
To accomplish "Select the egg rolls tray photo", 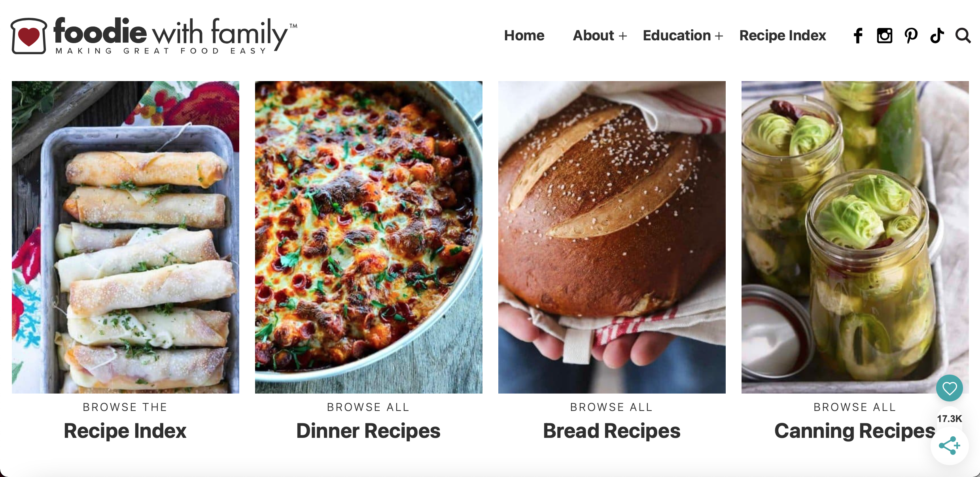I will [x=125, y=237].
